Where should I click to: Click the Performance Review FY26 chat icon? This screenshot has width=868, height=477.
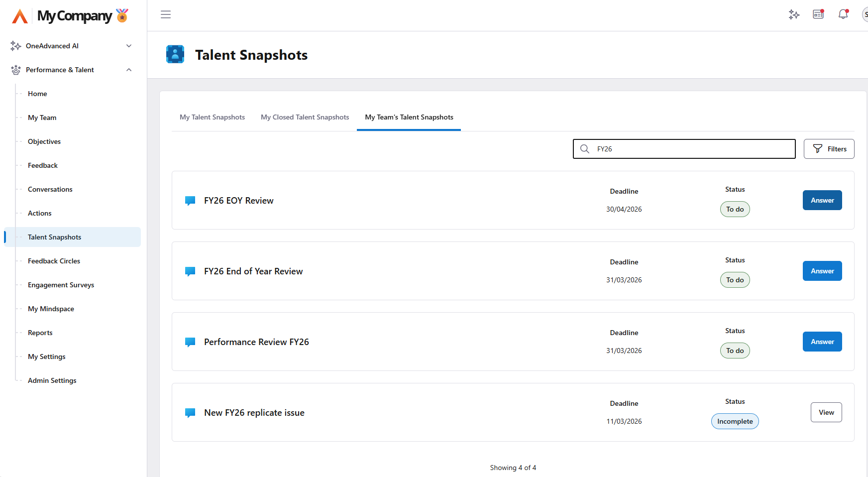pyautogui.click(x=190, y=342)
